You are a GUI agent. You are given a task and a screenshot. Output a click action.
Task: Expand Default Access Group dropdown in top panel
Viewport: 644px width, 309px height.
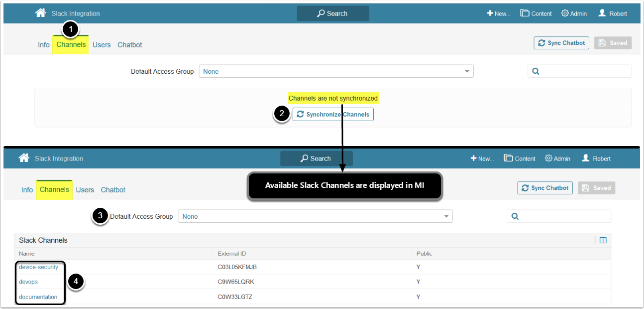336,71
